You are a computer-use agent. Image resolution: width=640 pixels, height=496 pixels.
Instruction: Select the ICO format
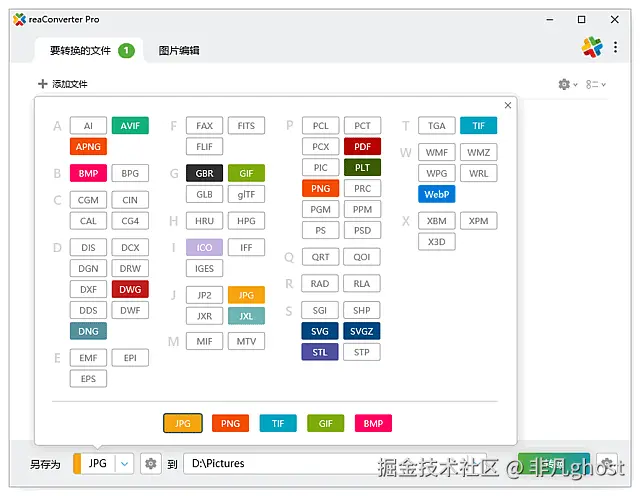(x=204, y=247)
